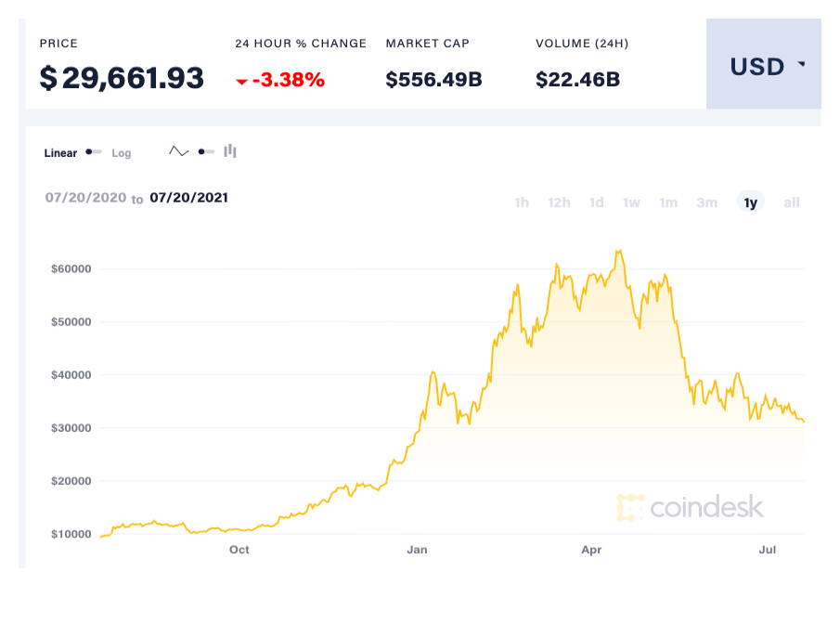The height and width of the screenshot is (624, 840).
Task: Select the all time range
Action: click(791, 202)
